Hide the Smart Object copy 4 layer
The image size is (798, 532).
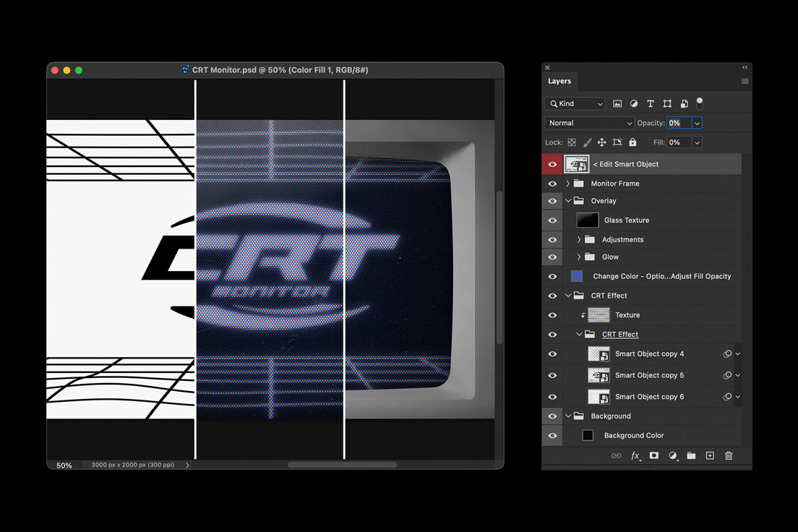[552, 353]
